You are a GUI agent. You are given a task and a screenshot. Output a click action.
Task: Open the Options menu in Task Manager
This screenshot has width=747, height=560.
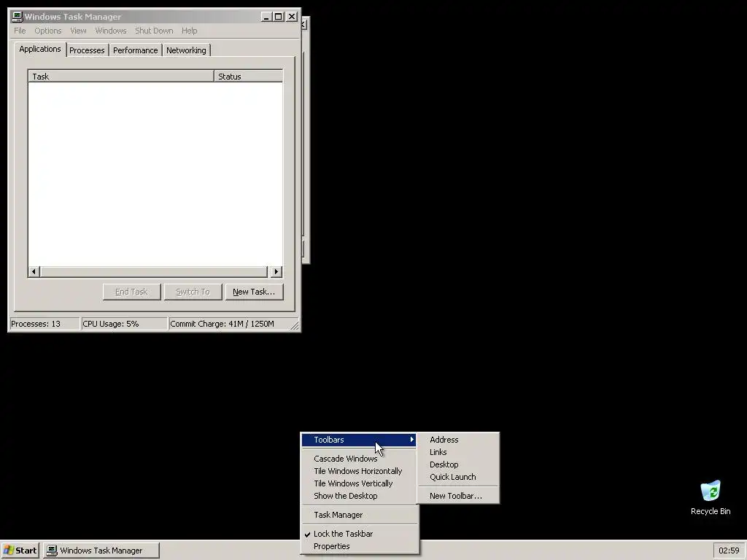click(47, 31)
